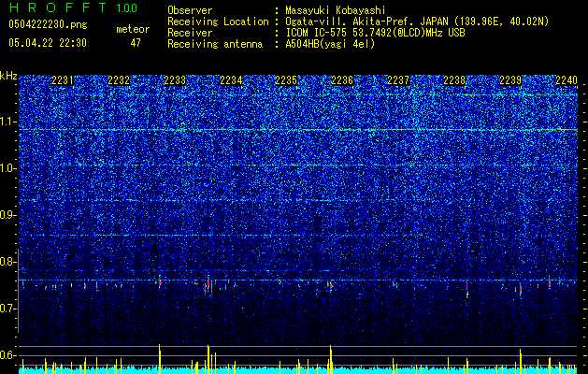Click the HROFFT 1.0.0 title text
This screenshot has width=588, height=374.
73,7
